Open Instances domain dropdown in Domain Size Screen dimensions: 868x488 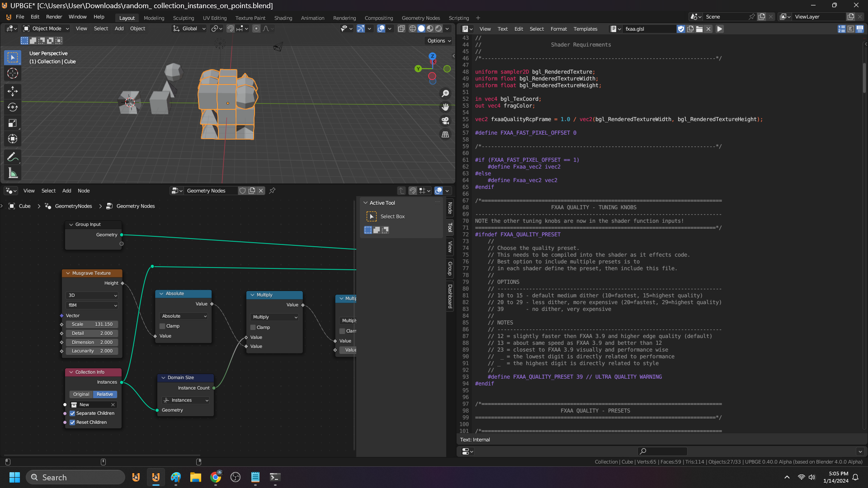click(x=186, y=400)
